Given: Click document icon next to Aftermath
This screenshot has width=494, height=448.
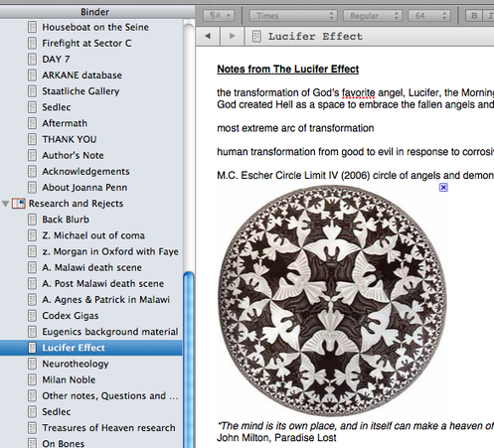Looking at the screenshot, I should (x=32, y=123).
